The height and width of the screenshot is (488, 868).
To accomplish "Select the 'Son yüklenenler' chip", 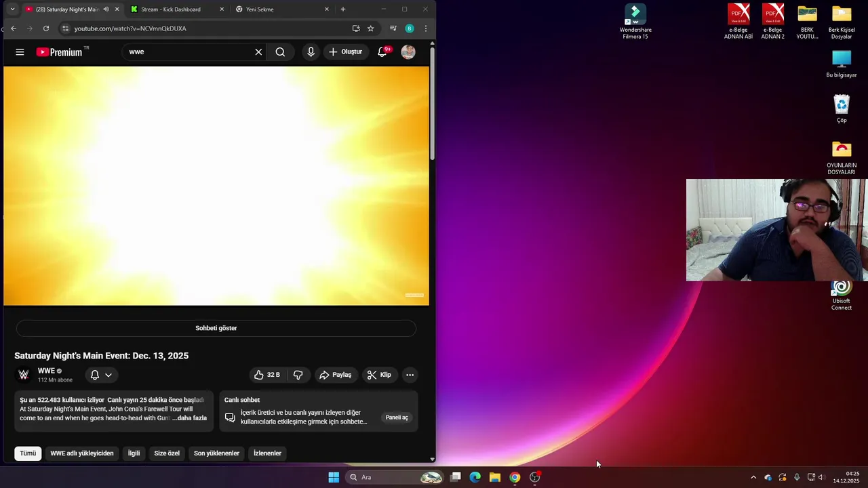I will point(217,453).
